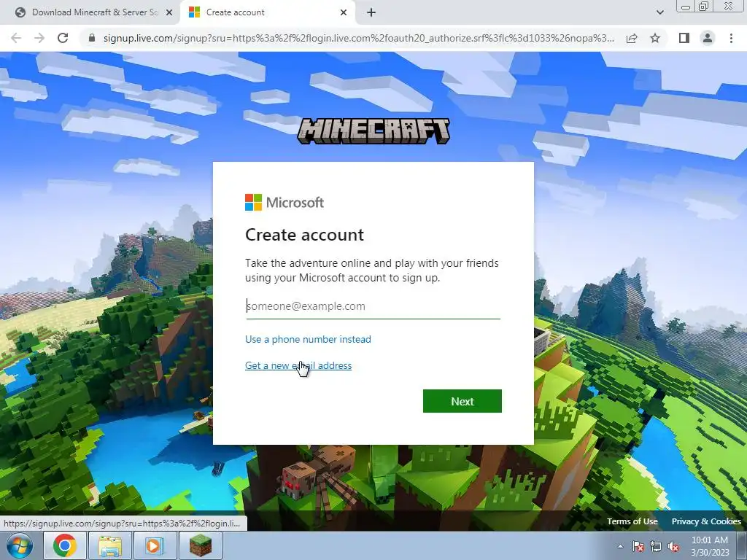Open Terms of Use link

pos(632,521)
